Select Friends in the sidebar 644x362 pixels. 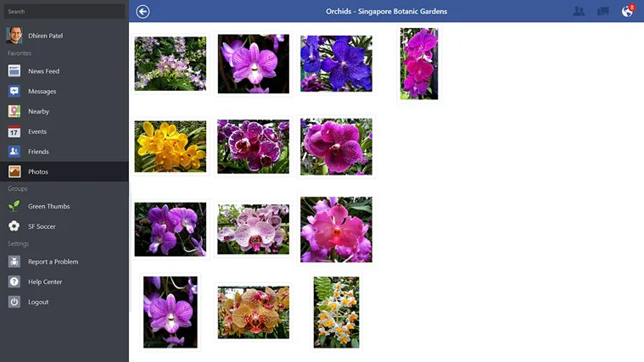38,152
